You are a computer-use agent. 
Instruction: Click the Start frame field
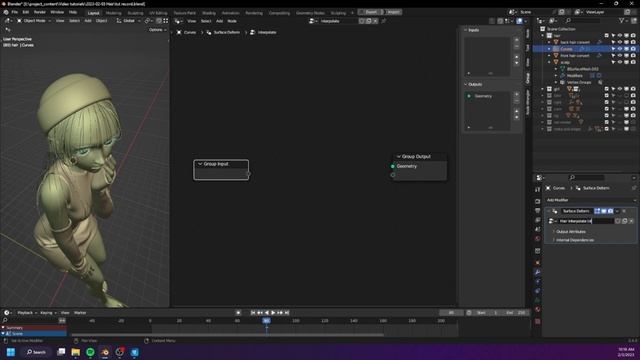click(x=488, y=313)
